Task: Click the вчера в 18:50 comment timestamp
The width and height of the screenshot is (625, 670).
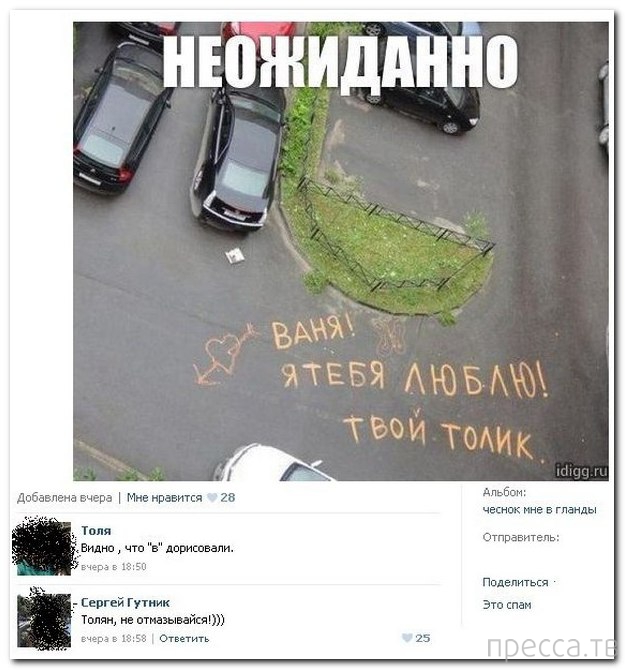Action: (x=114, y=567)
